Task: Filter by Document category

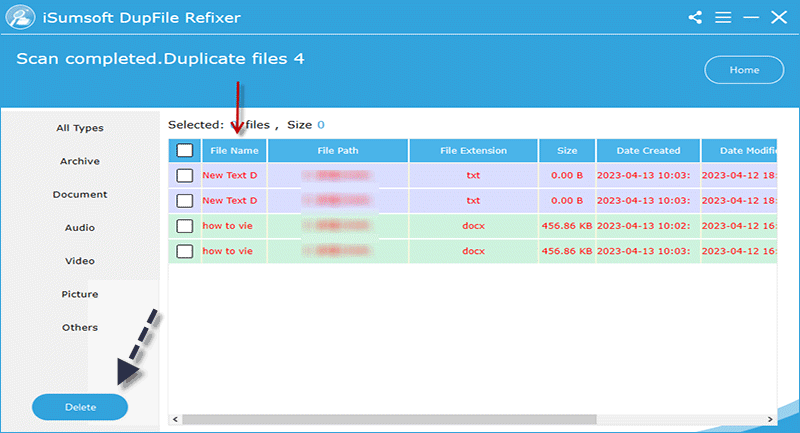Action: [x=80, y=194]
